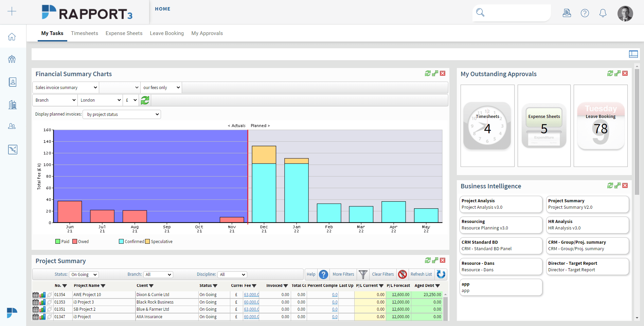
Task: Open the 63,000.0 fee link for AWE Project 10
Action: (251, 294)
